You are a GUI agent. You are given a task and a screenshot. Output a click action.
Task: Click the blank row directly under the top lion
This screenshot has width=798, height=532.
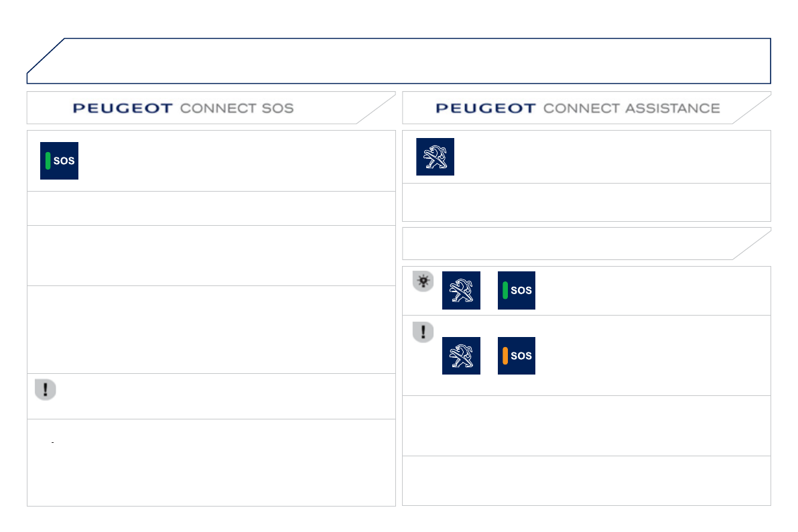coord(586,202)
